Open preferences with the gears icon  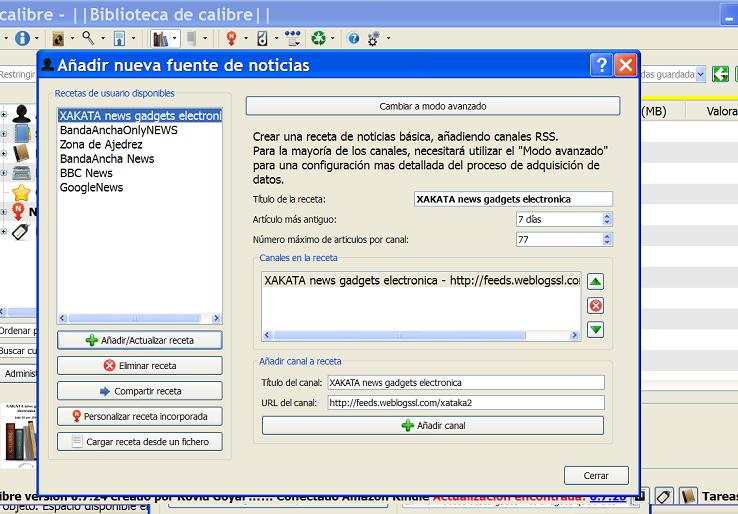374,39
